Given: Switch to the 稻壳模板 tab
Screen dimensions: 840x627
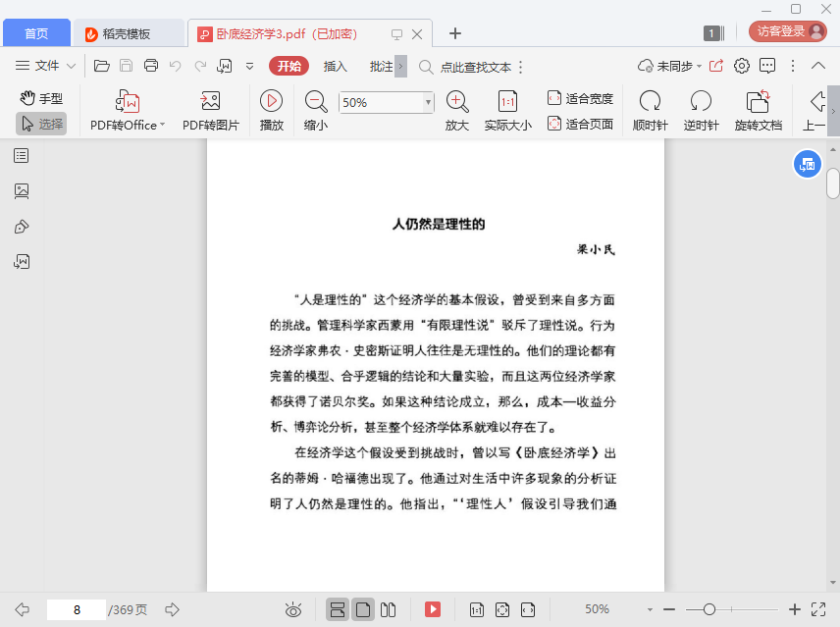Looking at the screenshot, I should pos(128,33).
